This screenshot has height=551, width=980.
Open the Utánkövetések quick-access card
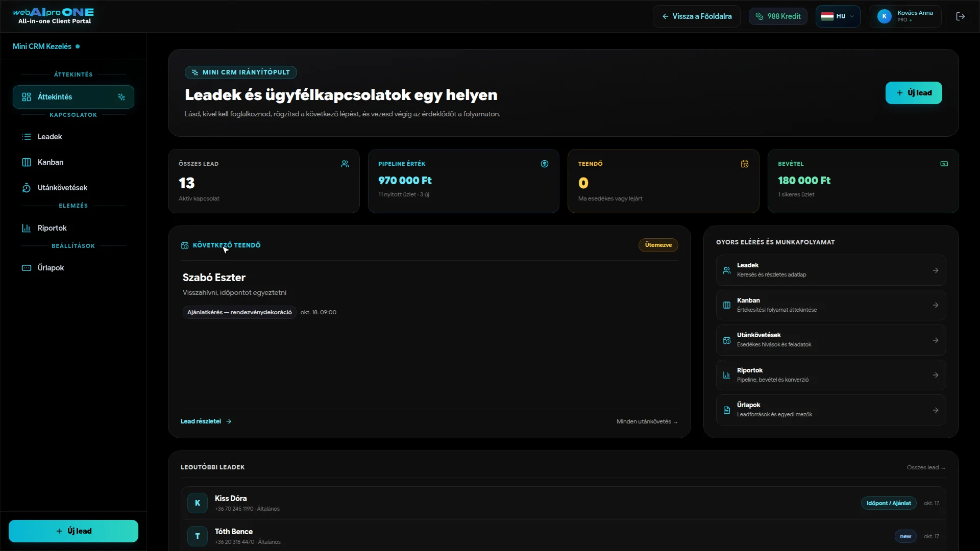point(831,340)
